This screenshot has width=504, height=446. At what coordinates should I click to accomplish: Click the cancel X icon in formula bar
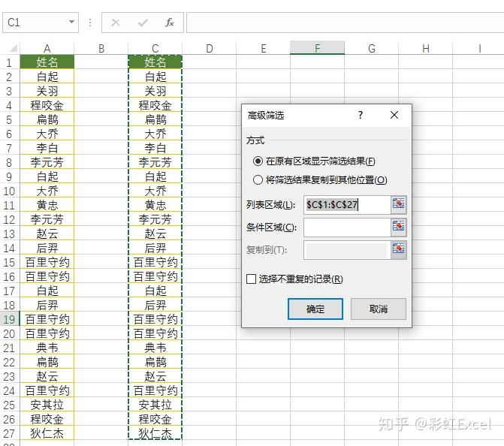tap(116, 23)
